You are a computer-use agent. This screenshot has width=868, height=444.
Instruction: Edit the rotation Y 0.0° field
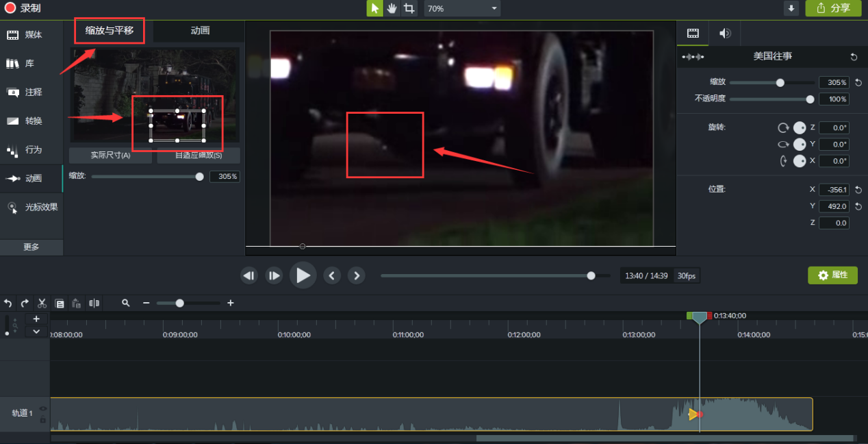[x=834, y=145]
